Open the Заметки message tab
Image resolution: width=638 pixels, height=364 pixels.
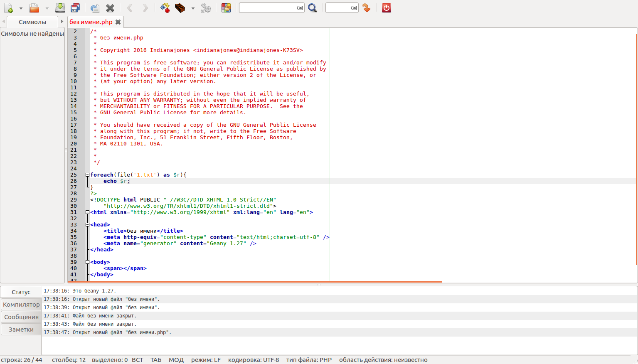21,330
